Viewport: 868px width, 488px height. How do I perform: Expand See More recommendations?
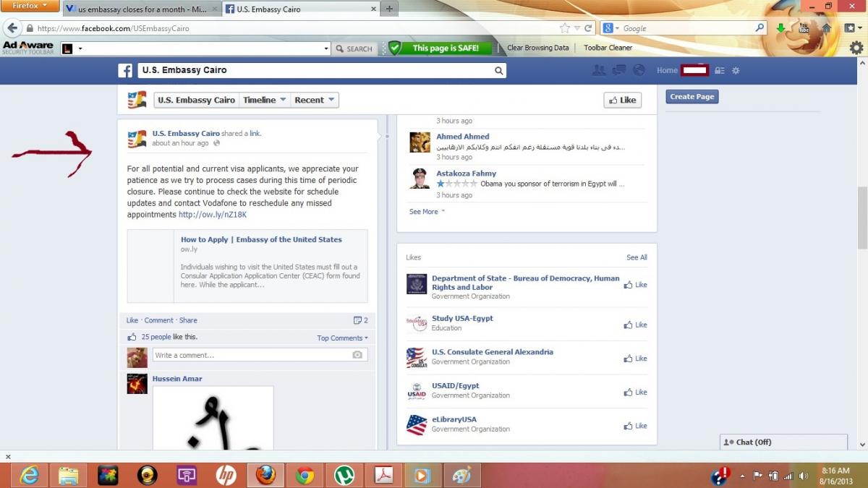pos(427,212)
